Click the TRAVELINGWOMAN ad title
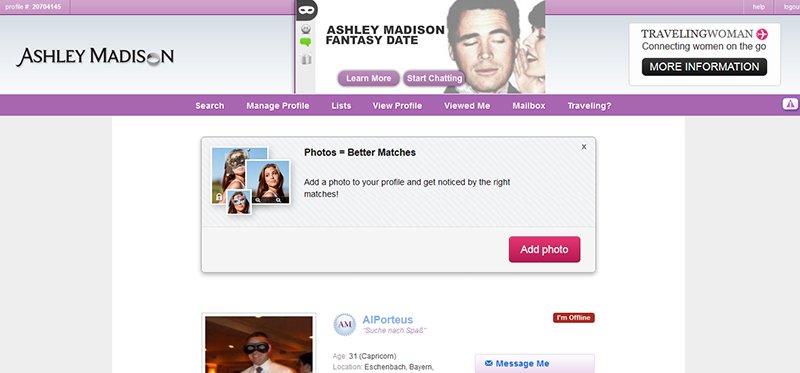Viewport: 800px width, 373px height. pyautogui.click(x=697, y=34)
